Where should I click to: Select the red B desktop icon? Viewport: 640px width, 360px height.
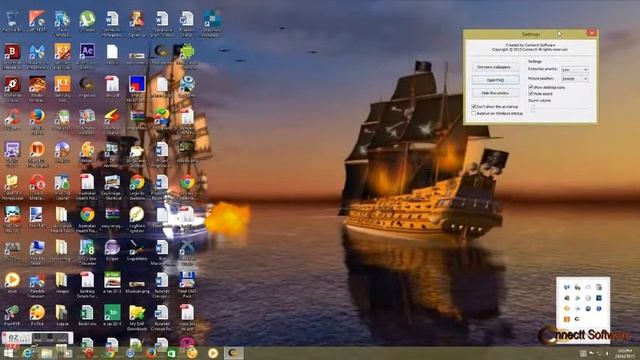click(x=12, y=55)
